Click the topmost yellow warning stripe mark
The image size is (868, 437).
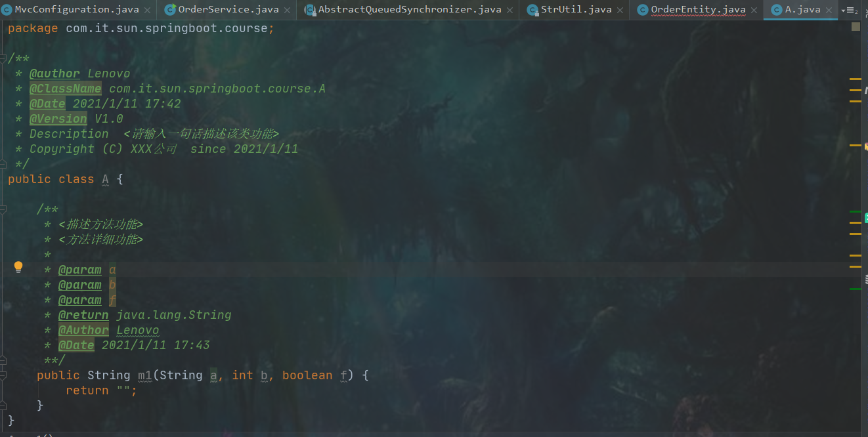pyautogui.click(x=855, y=79)
